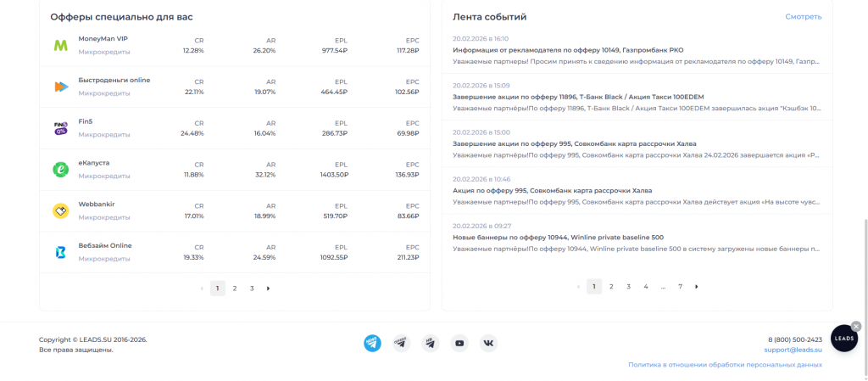
Task: Open the Winline private baseline 500 banners news
Action: point(559,237)
